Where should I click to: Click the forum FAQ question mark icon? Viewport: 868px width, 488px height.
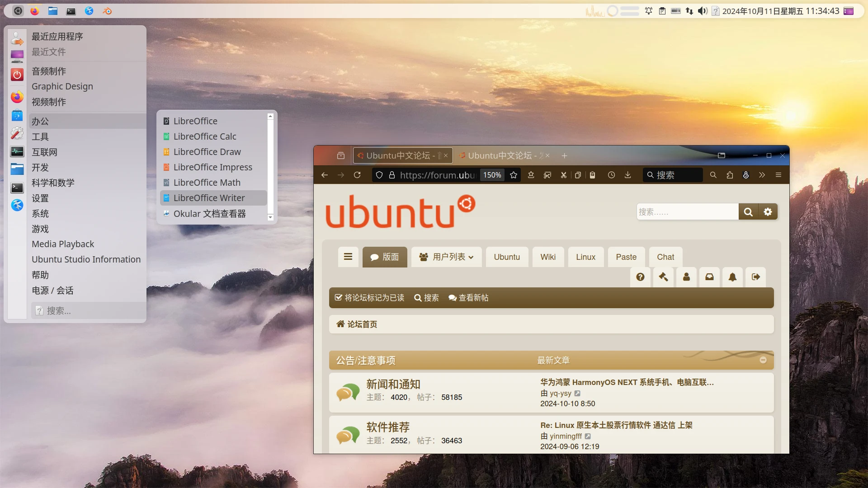640,277
